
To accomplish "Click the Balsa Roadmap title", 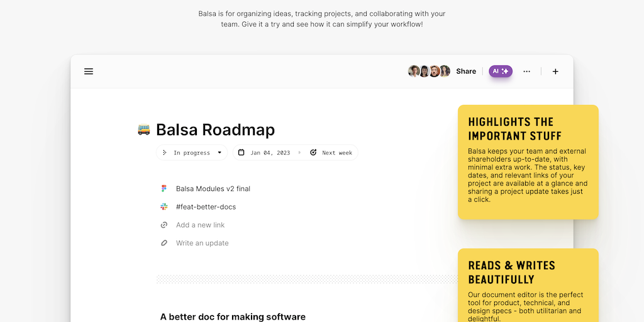I will pyautogui.click(x=215, y=130).
